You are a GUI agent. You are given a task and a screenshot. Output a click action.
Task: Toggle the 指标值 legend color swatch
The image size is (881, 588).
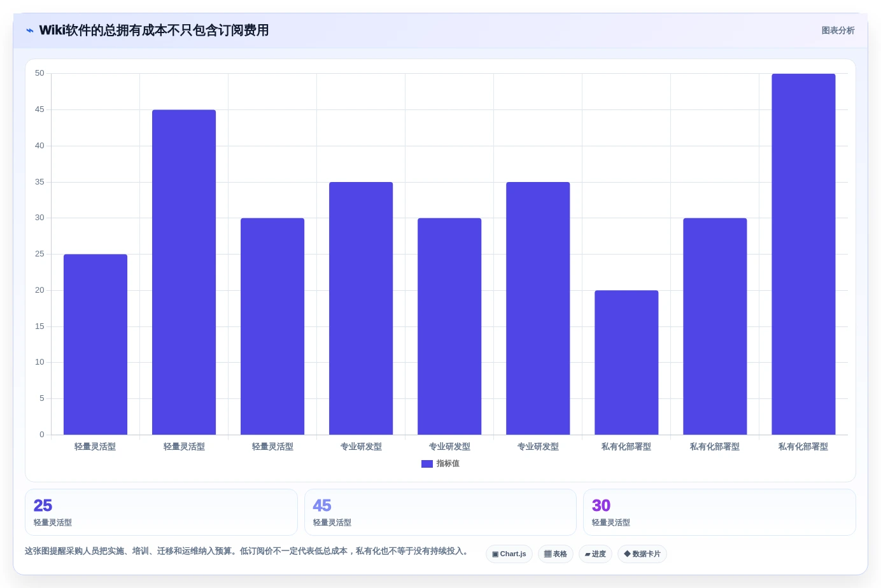[427, 464]
